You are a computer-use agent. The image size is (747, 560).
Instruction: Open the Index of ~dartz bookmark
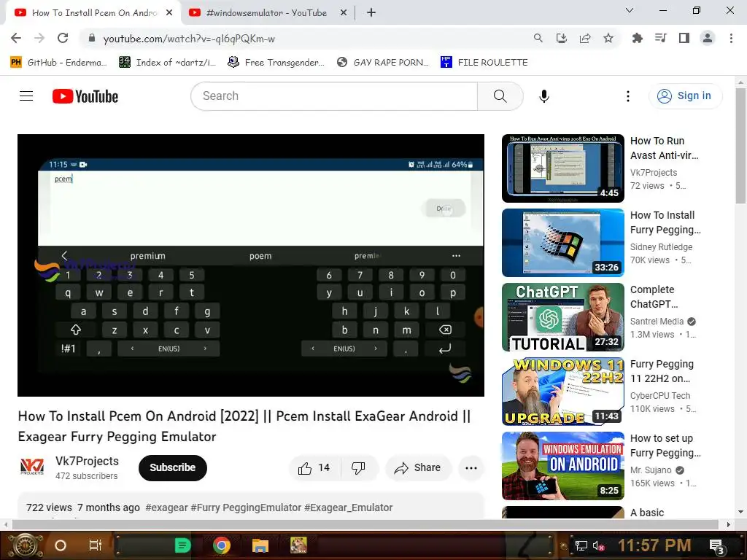click(x=168, y=63)
